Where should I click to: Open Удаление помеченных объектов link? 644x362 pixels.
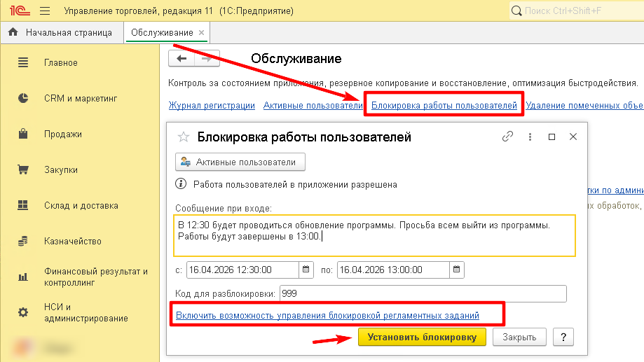pyautogui.click(x=584, y=106)
